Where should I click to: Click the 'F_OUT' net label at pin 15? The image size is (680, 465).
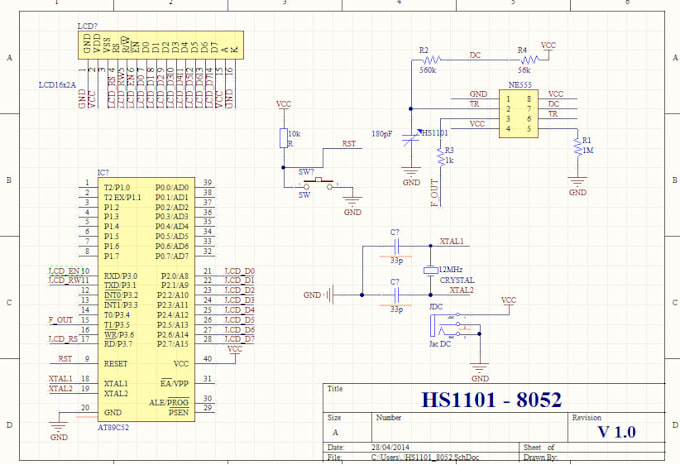click(x=60, y=320)
